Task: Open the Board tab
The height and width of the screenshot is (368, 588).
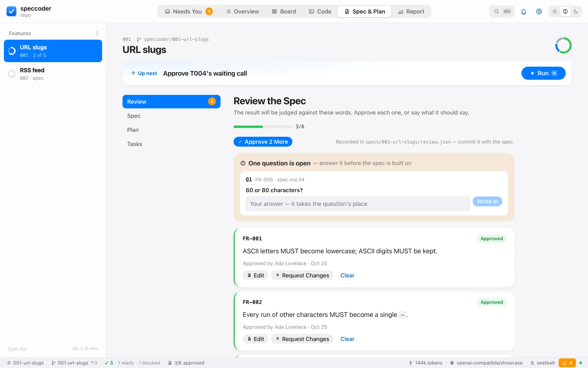Action: point(284,12)
